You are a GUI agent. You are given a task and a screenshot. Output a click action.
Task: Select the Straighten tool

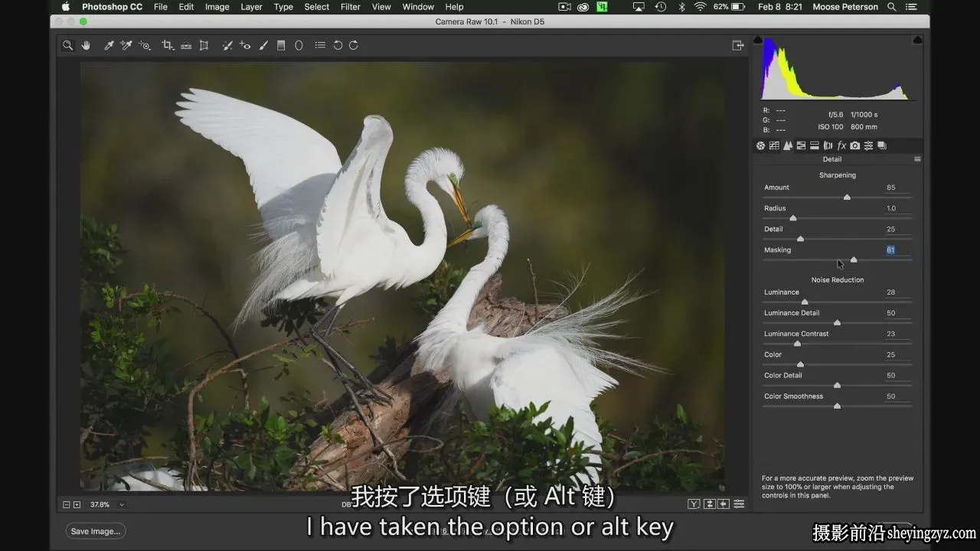point(186,45)
